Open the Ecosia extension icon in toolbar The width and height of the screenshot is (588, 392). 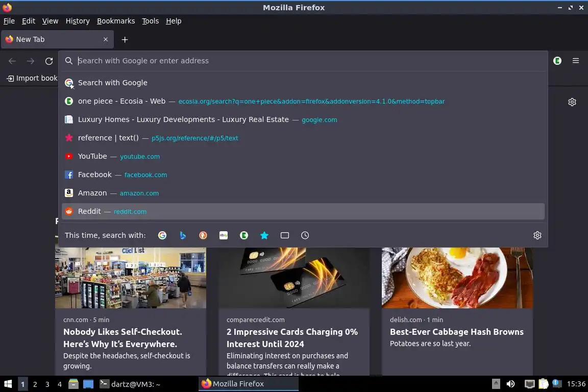coord(557,61)
